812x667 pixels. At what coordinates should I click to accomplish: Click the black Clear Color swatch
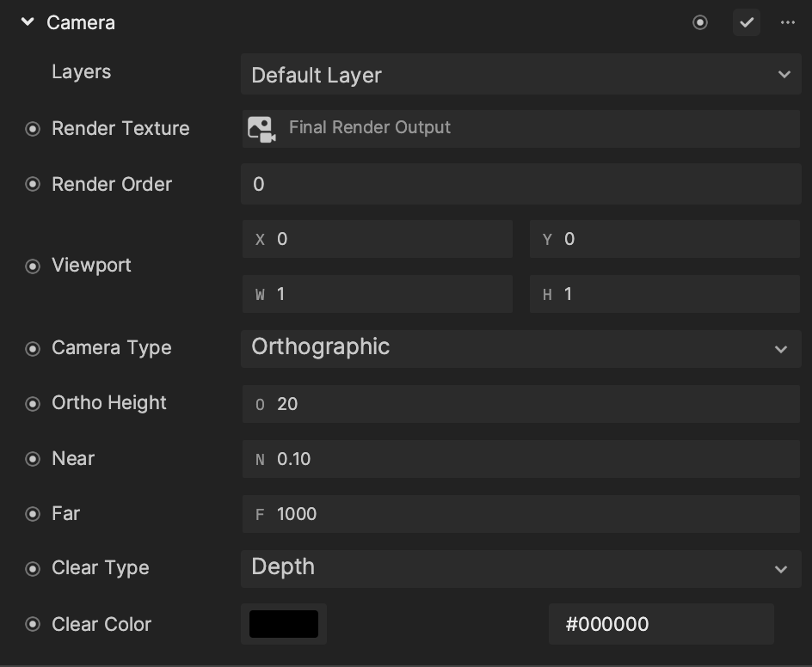coord(284,624)
